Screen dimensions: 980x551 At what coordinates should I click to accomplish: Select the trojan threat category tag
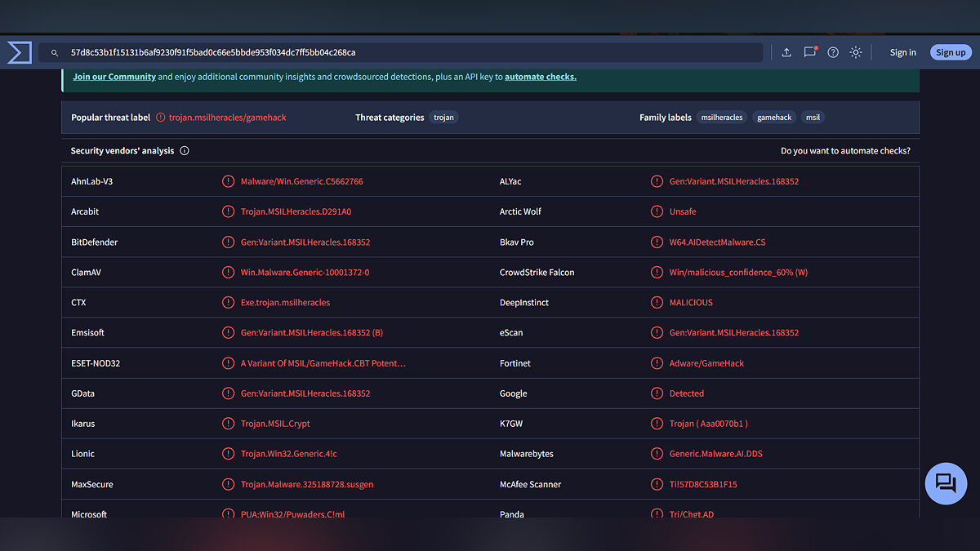pos(443,118)
